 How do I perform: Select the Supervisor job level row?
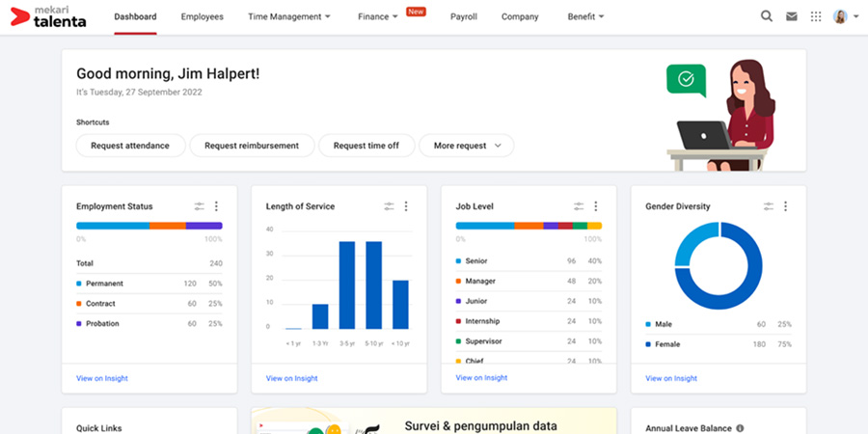tap(529, 341)
